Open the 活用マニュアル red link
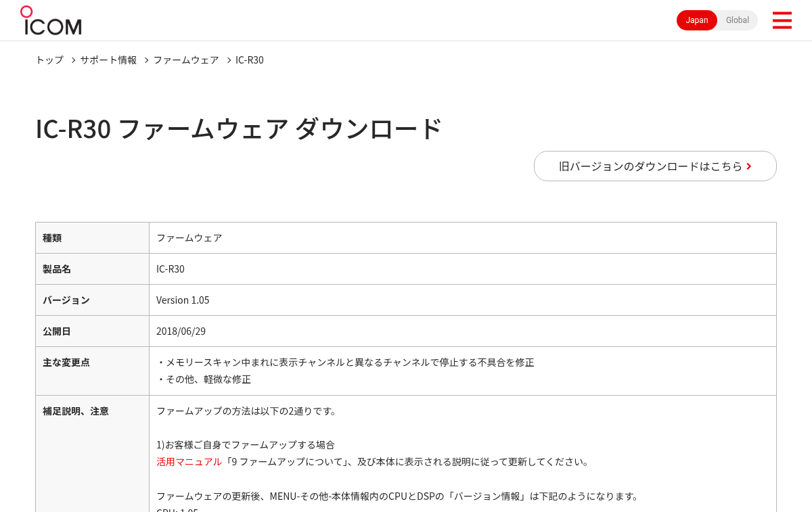 [189, 461]
